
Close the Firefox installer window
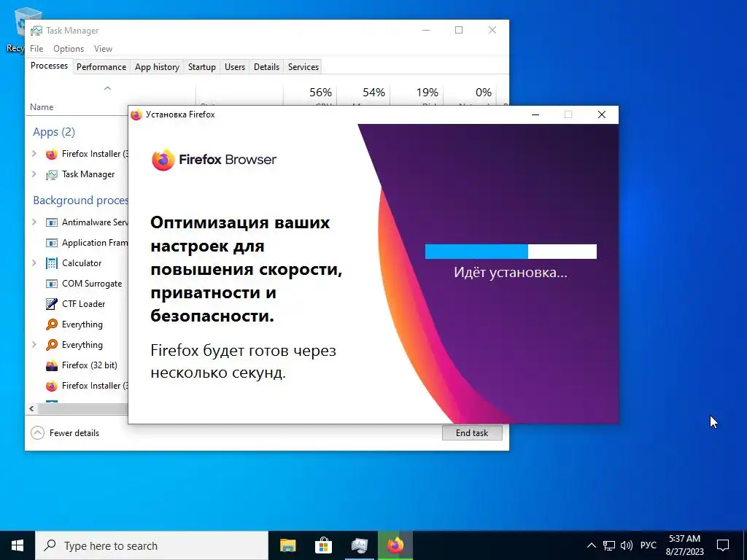click(x=602, y=114)
